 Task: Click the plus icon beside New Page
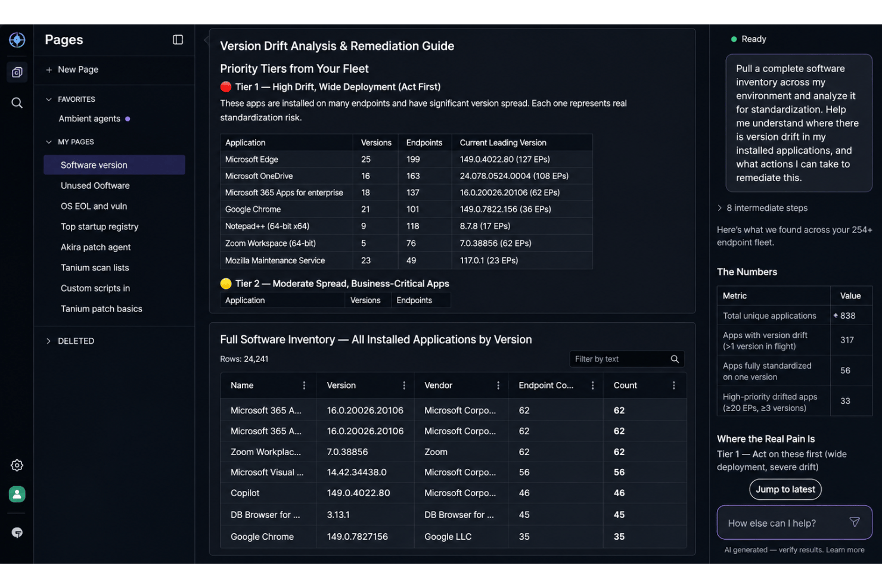[x=49, y=70]
